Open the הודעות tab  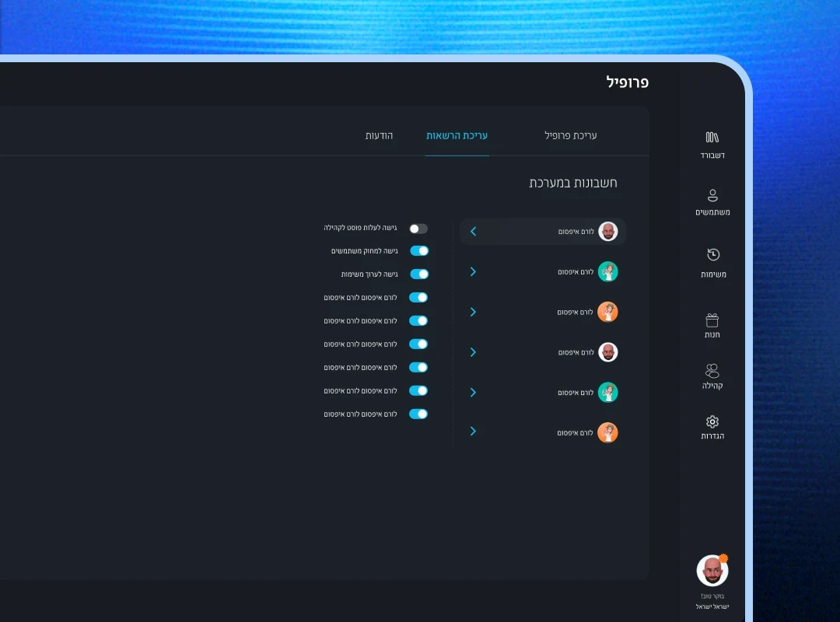(x=380, y=135)
